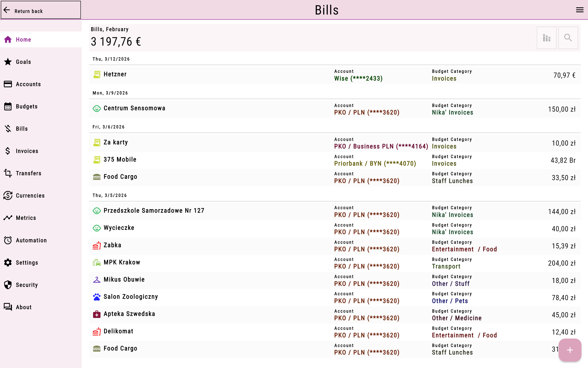Click the Currencies exchange icon
Viewport: 588px width, 368px height.
click(8, 195)
